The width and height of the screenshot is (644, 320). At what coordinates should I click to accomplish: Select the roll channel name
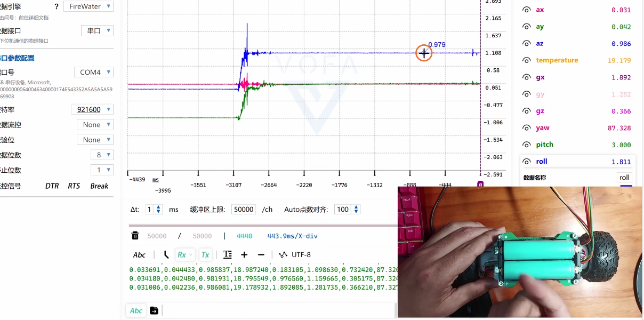(542, 162)
